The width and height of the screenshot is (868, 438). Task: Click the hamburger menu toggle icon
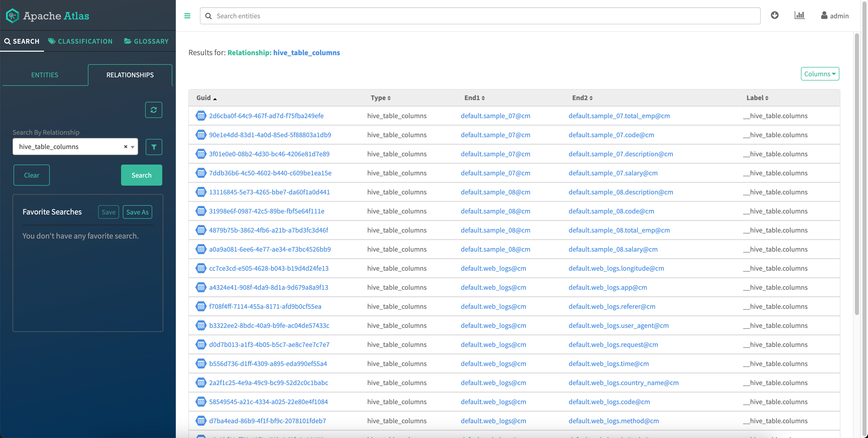click(x=187, y=16)
